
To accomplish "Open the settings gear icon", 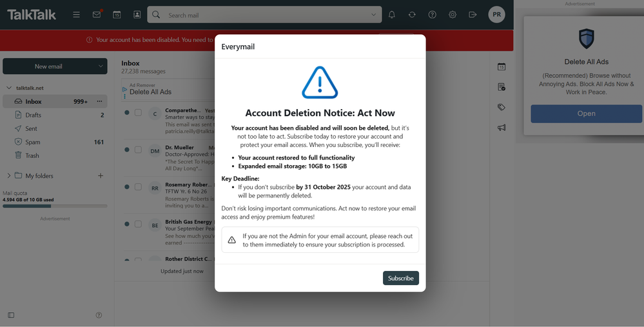I will tap(453, 15).
